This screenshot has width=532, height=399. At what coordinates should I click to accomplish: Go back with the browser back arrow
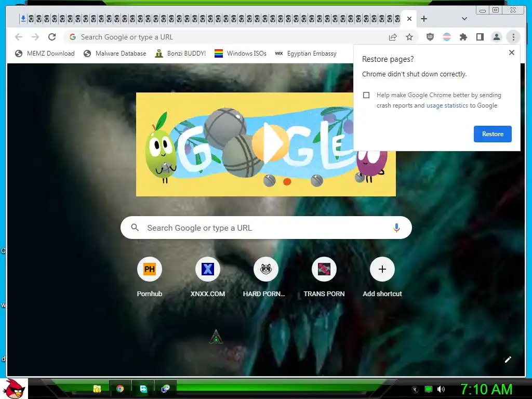tap(19, 37)
